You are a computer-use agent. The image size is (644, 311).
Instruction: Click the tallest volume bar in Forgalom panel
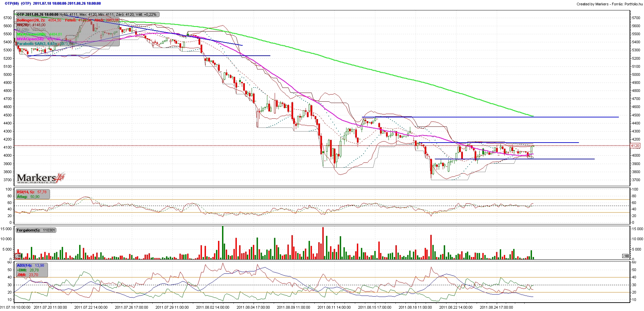(222, 243)
